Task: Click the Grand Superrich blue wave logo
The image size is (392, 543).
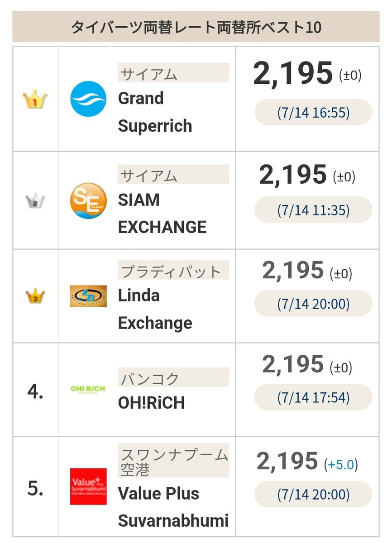Action: 89,99
